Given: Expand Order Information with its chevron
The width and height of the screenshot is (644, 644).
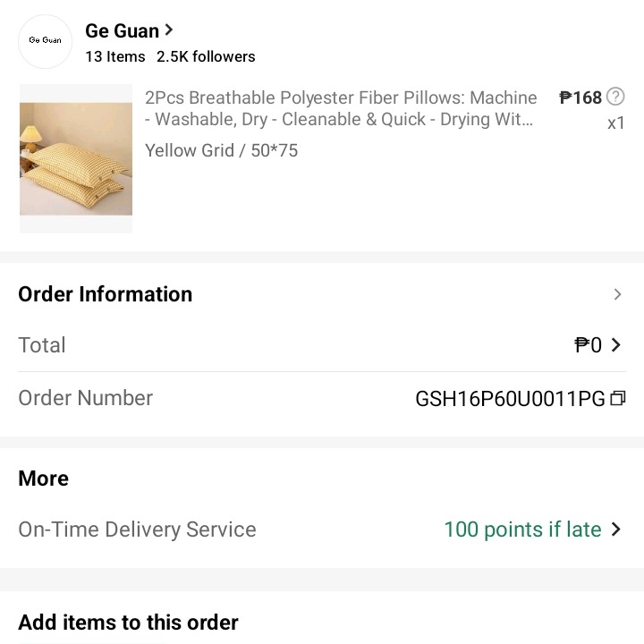Looking at the screenshot, I should click(617, 294).
